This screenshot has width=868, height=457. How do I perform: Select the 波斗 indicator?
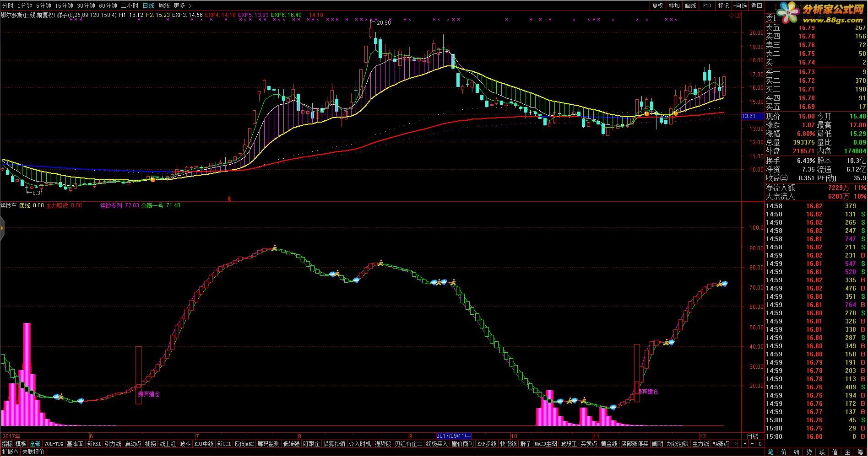tap(185, 444)
